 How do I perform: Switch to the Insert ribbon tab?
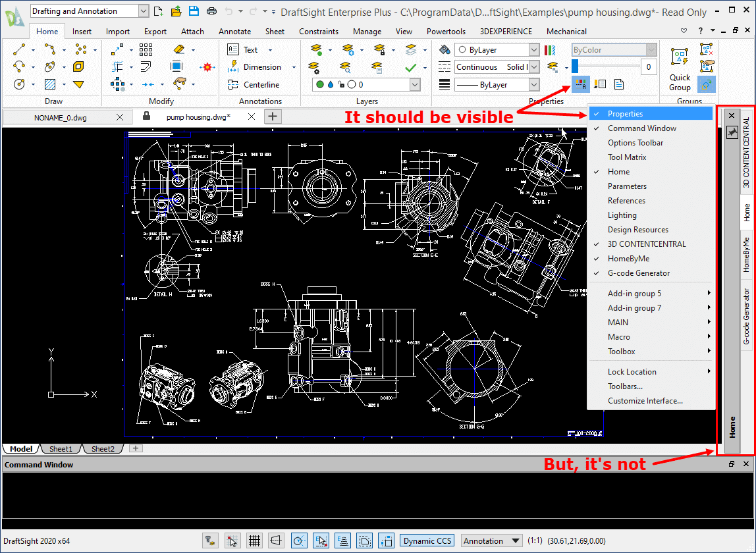[x=82, y=32]
